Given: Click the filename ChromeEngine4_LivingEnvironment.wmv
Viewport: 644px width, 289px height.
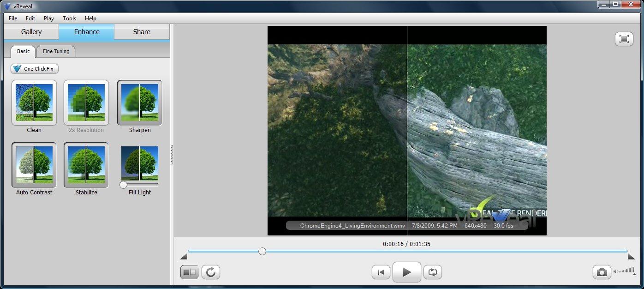Looking at the screenshot, I should [x=352, y=226].
